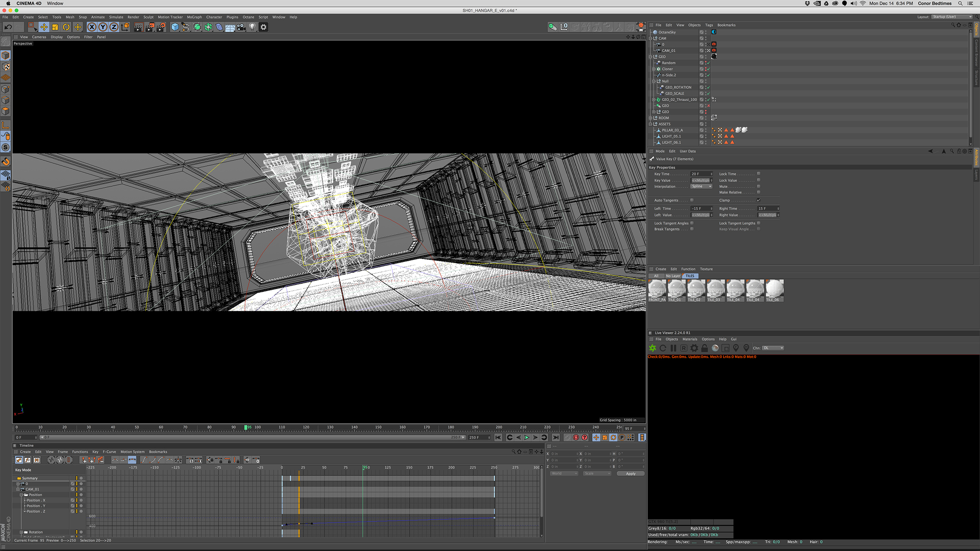Select the Move tool in the top toolbar
Image resolution: width=980 pixels, height=551 pixels.
44,27
